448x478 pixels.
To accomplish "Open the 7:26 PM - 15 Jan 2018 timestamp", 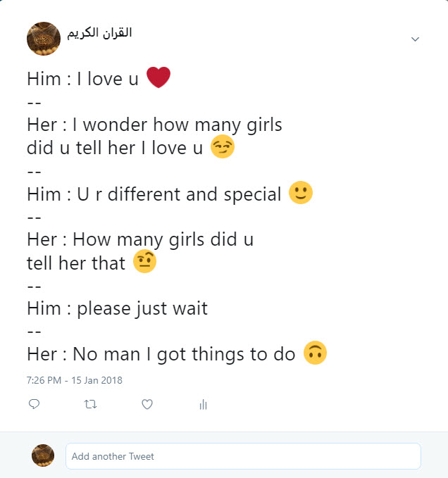I will coord(75,380).
